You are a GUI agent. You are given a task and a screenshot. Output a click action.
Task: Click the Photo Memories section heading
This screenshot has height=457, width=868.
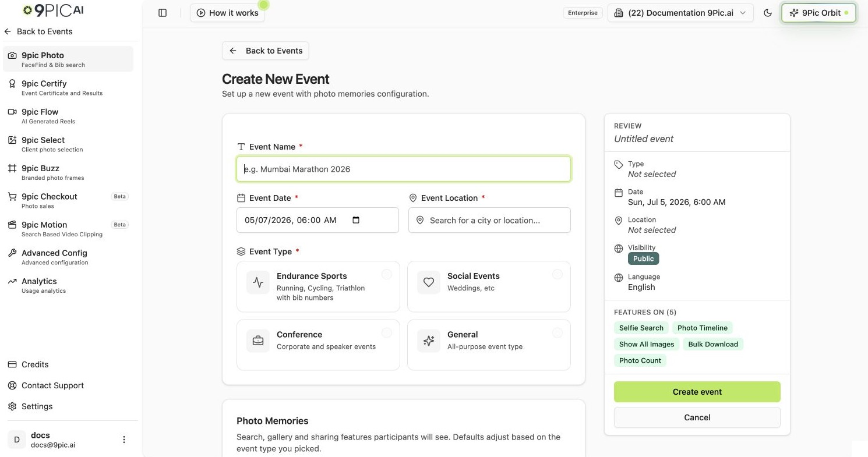[x=273, y=421]
